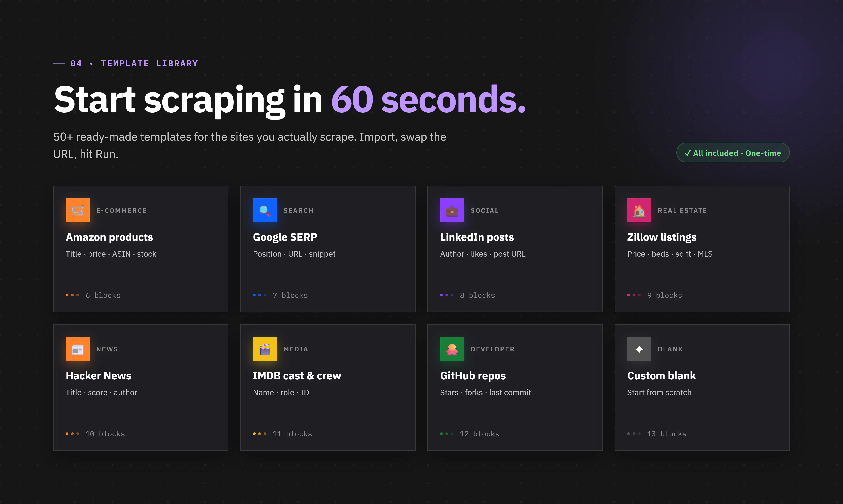Image resolution: width=843 pixels, height=504 pixels.
Task: Click 'Position · URL · snippet' description
Action: (x=294, y=254)
